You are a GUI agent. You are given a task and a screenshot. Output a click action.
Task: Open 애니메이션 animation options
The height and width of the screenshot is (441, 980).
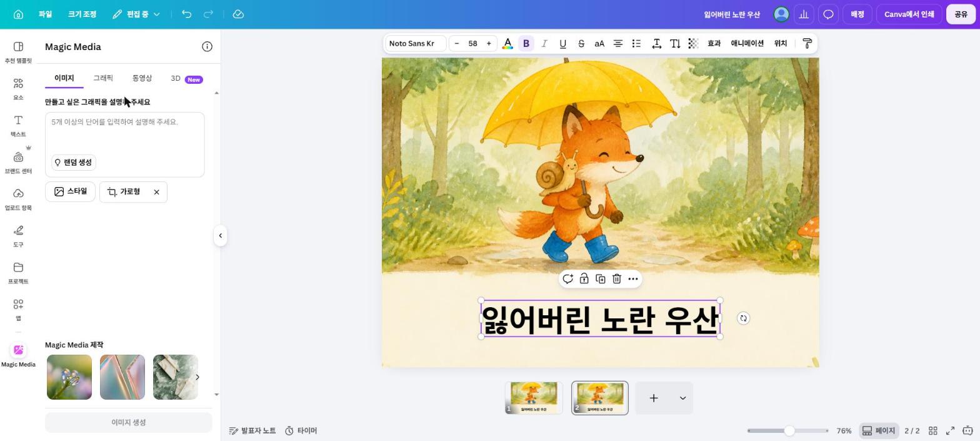pos(747,43)
